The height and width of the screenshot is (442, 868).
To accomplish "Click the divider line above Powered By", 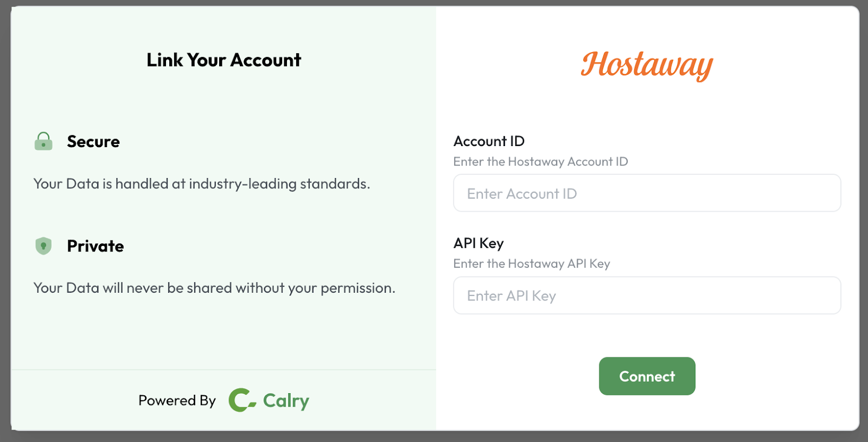I will (224, 370).
